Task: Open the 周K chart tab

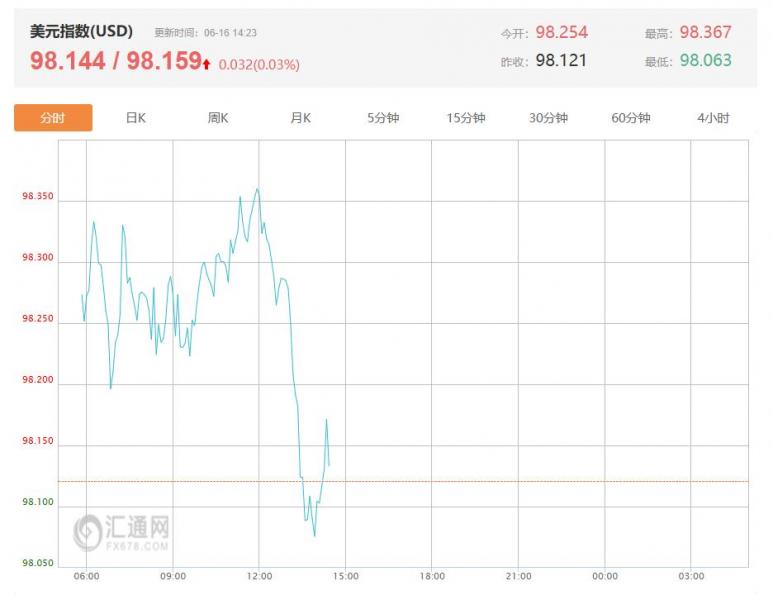Action: pos(218,118)
